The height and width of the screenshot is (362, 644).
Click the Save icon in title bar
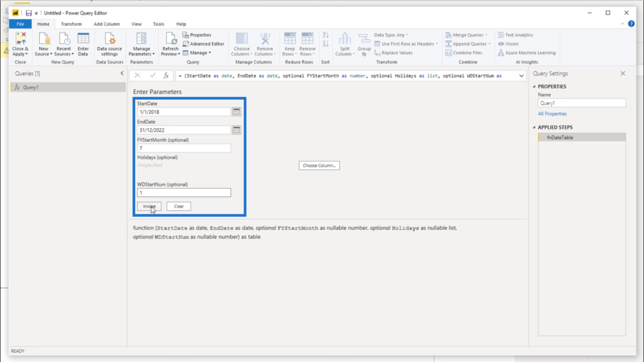(x=28, y=13)
